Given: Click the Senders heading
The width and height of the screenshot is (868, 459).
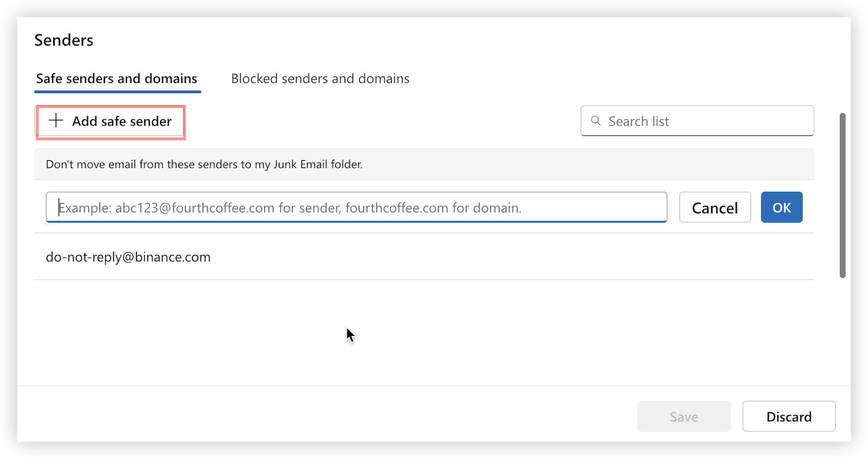Looking at the screenshot, I should [64, 40].
